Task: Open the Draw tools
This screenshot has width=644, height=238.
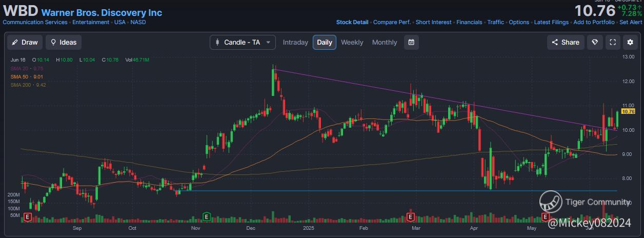Action: [x=25, y=42]
